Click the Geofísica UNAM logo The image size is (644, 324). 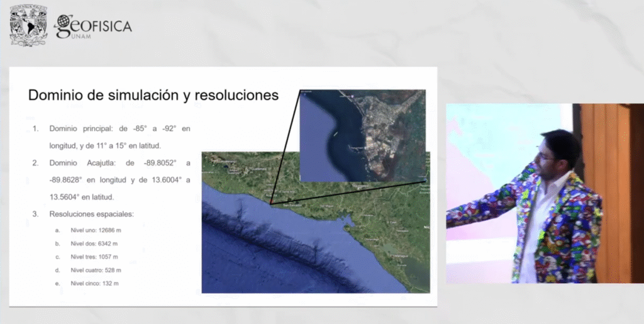93,26
